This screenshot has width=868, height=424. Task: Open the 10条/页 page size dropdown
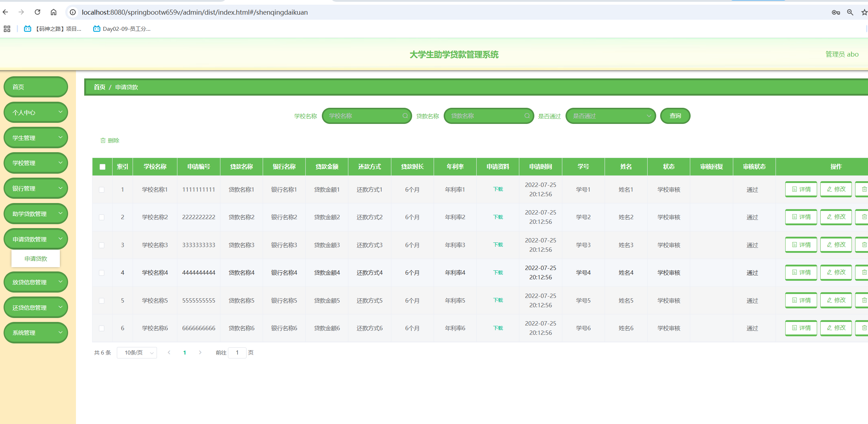click(x=137, y=352)
